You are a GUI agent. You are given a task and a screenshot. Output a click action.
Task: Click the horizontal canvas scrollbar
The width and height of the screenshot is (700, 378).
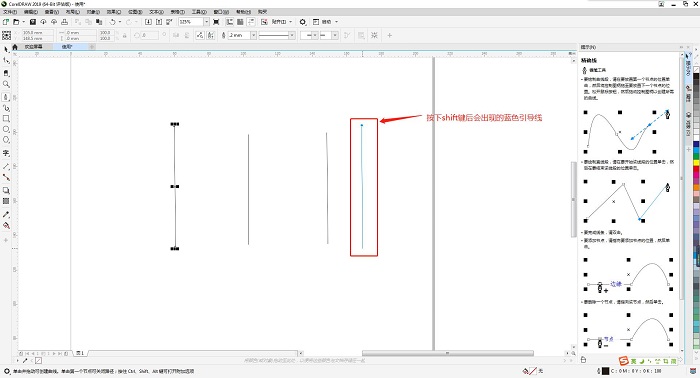point(447,353)
